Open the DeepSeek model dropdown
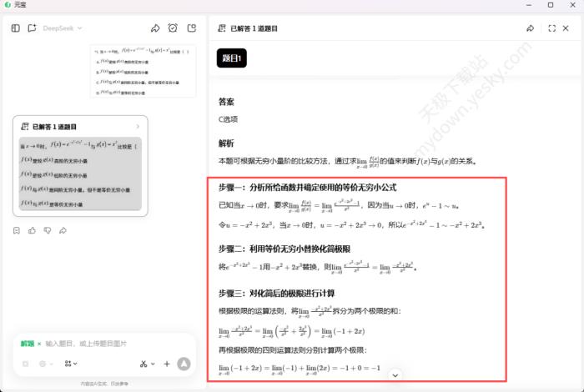 click(63, 28)
